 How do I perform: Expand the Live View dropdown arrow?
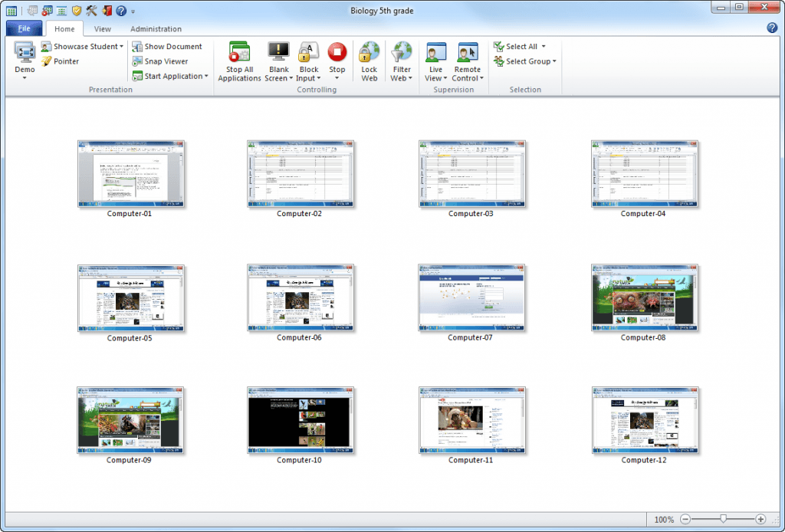point(445,78)
